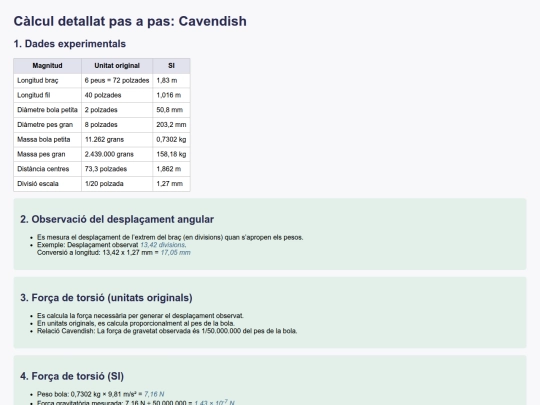Click the highlighted value '7,16 N'
The image size is (540, 405).
pos(154,394)
